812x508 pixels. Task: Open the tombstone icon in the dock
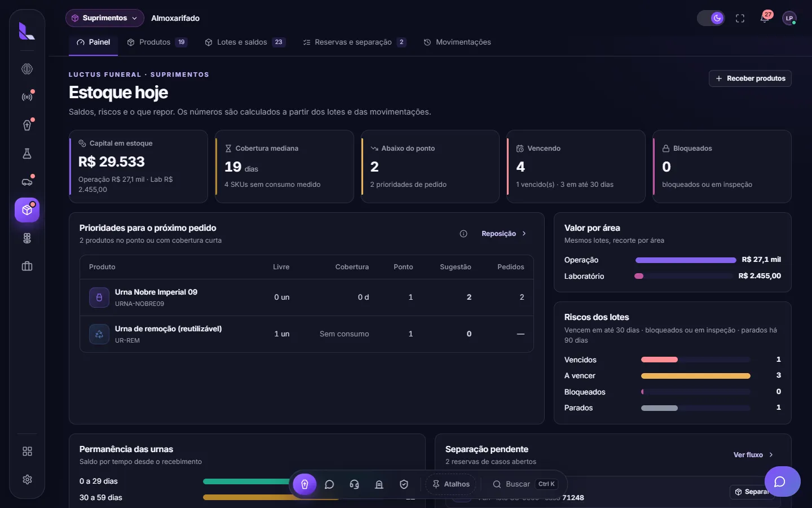tap(379, 484)
